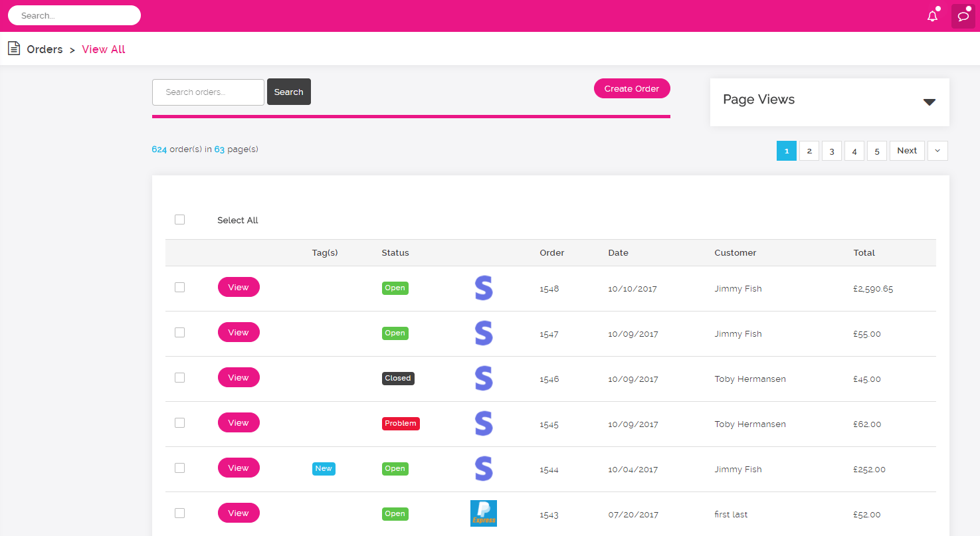Viewport: 980px width, 536px height.
Task: Tick the checkbox for order 1548
Action: tap(179, 287)
